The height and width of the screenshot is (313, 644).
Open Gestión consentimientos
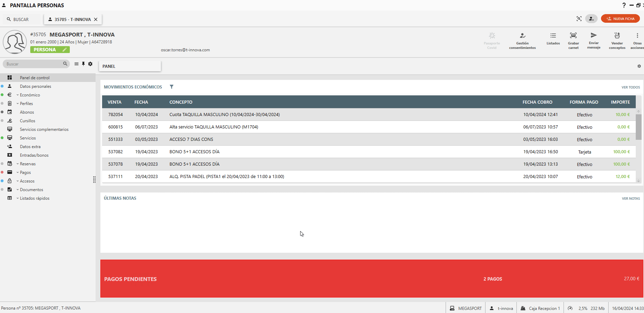click(x=522, y=41)
